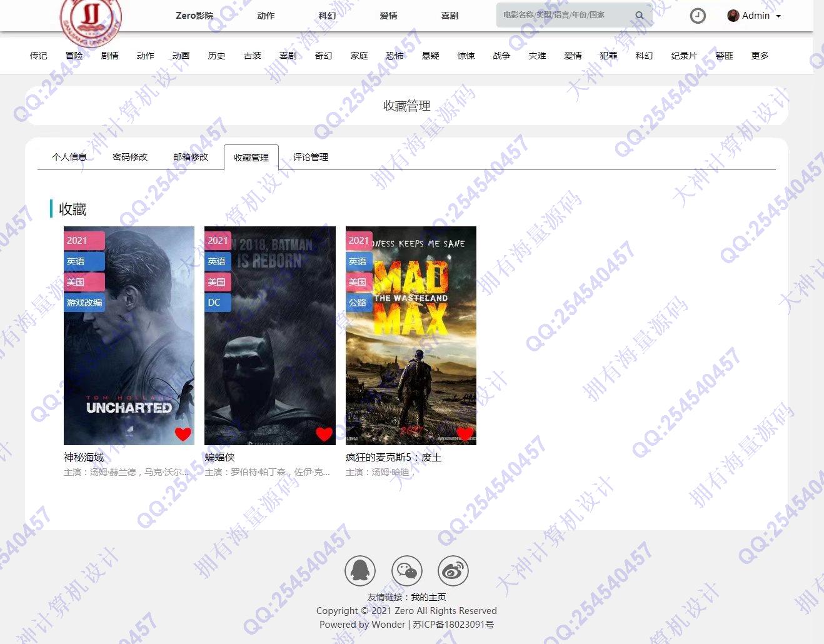Click the 游戏改编 tag on Uncharted

coord(84,303)
